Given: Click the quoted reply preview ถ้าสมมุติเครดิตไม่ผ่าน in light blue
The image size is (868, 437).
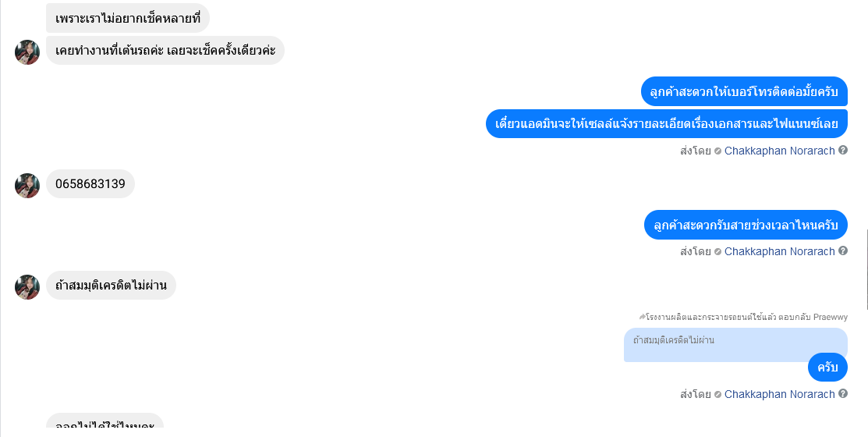Looking at the screenshot, I should (x=735, y=344).
